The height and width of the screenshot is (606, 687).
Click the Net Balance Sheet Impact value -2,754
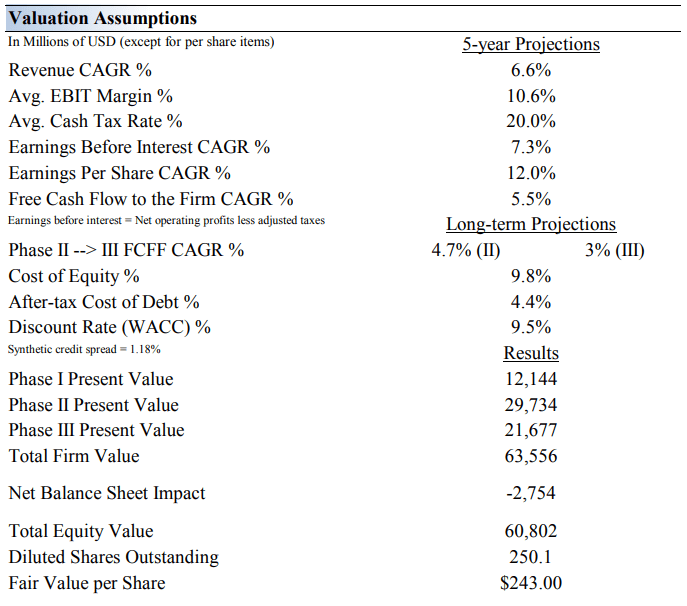coord(530,493)
